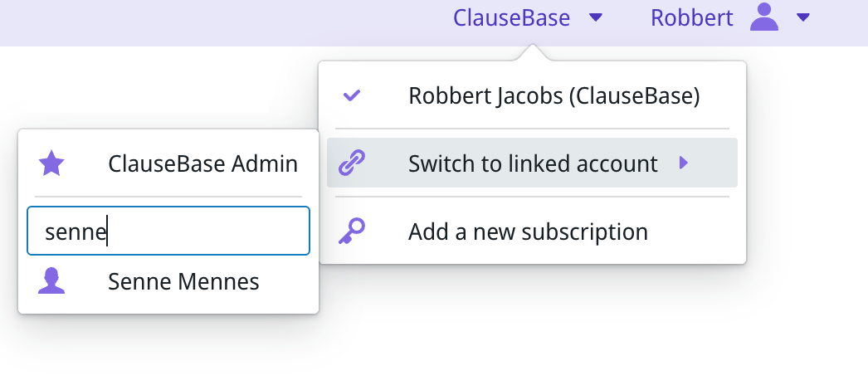The height and width of the screenshot is (385, 868).
Task: Click the pointer caret atop the account menu
Action: coord(533,55)
